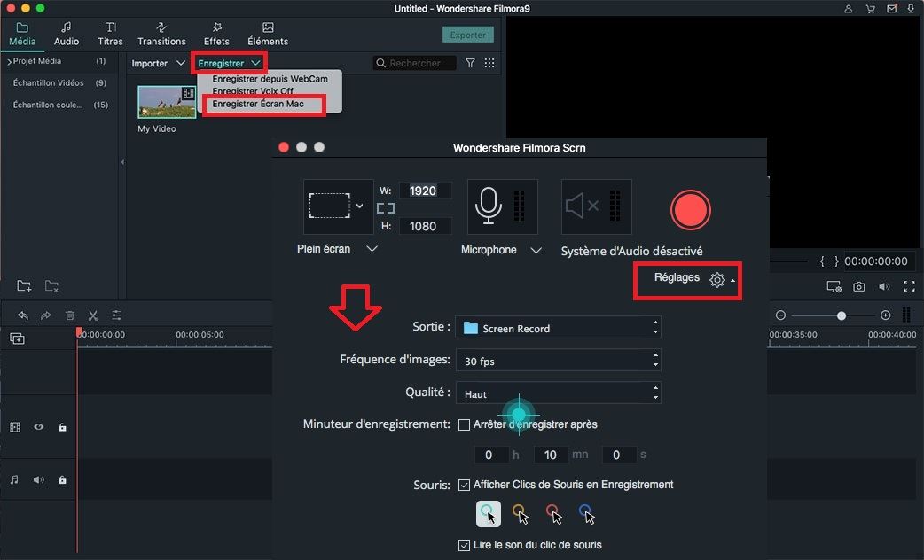Choose 'Enregistrer depuis WebCam' menu item
Screen dimensions: 924x560
pyautogui.click(x=270, y=79)
